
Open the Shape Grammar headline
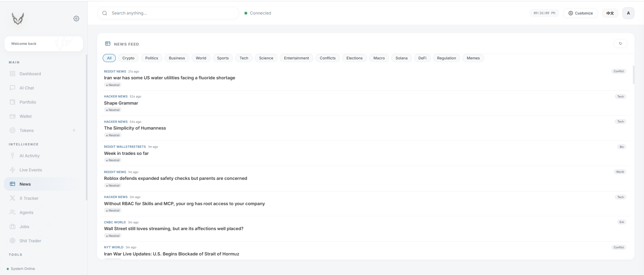(x=121, y=103)
